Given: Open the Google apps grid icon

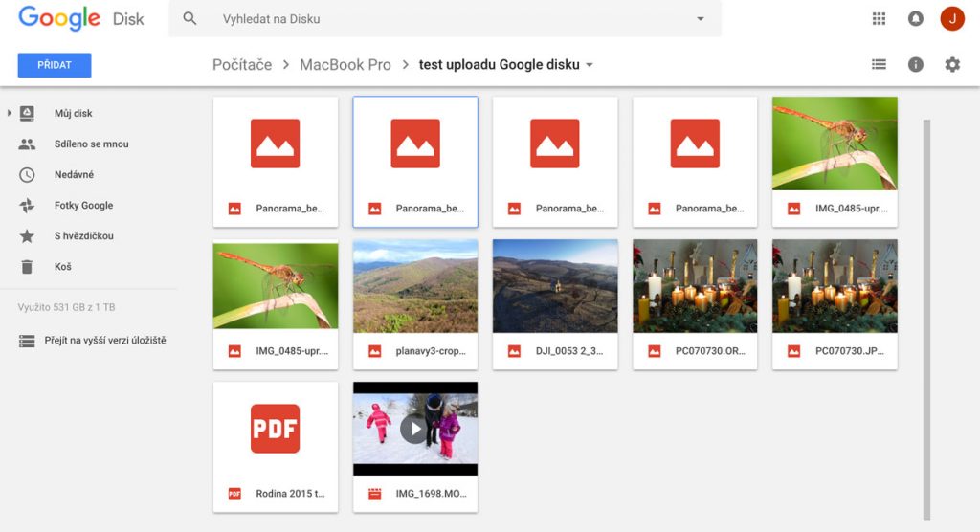Looking at the screenshot, I should 879,18.
